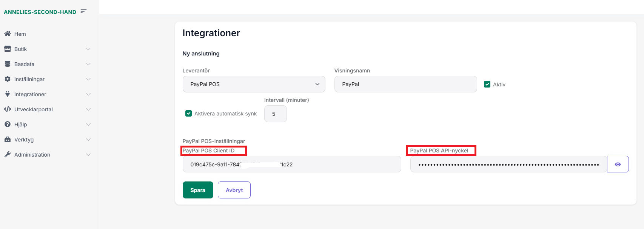Click the Verktyg toolbox icon

coord(7,139)
